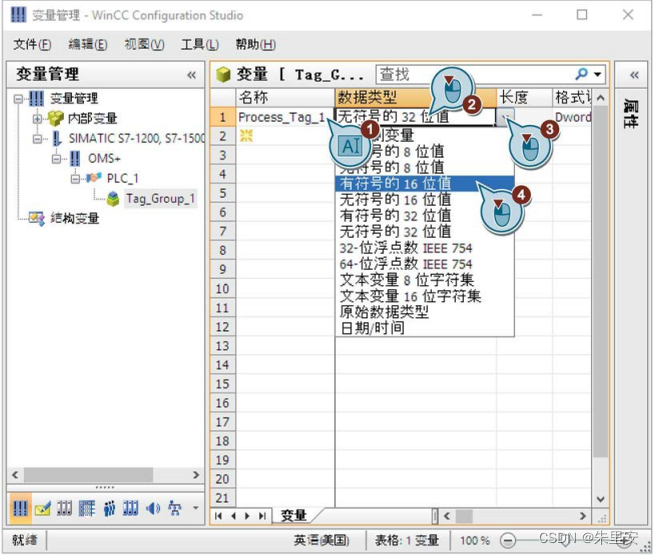Image resolution: width=654 pixels, height=555 pixels.
Task: Click the 长度 column header
Action: (x=525, y=98)
